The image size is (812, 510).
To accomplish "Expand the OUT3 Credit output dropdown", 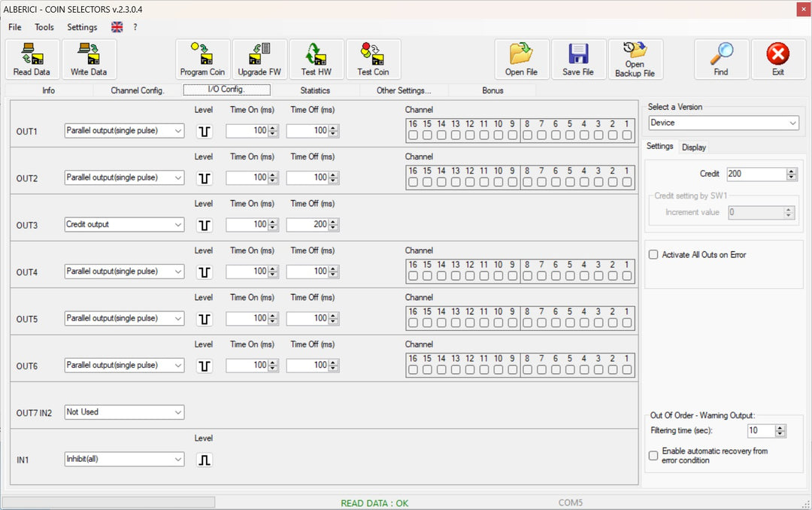I will [177, 224].
